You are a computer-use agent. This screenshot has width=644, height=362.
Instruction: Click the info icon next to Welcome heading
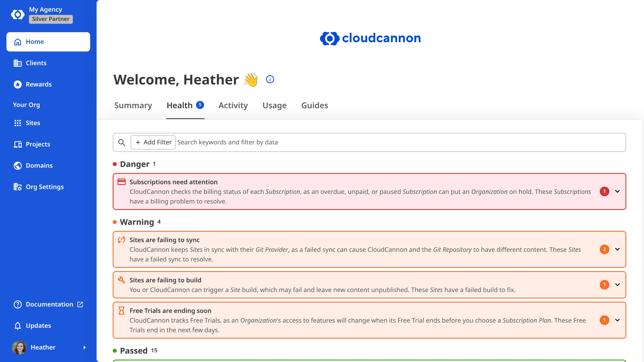pos(270,79)
